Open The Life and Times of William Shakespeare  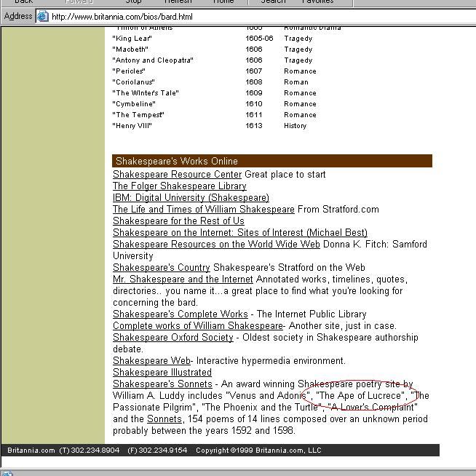[204, 209]
